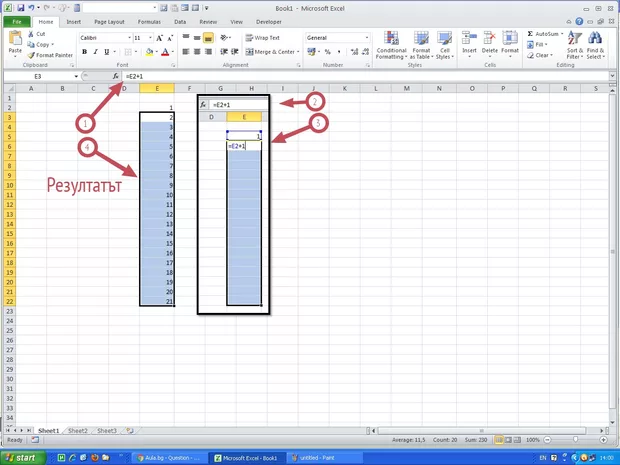
Task: Toggle Italic formatting
Action: (x=95, y=52)
